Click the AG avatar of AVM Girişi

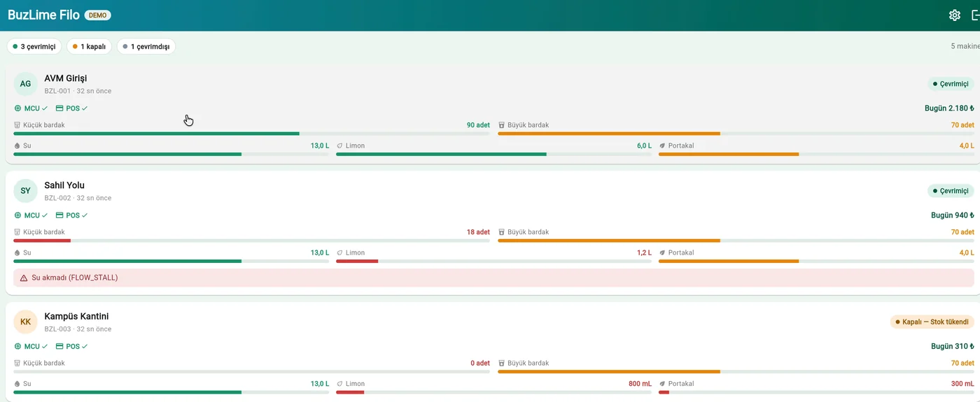(25, 84)
